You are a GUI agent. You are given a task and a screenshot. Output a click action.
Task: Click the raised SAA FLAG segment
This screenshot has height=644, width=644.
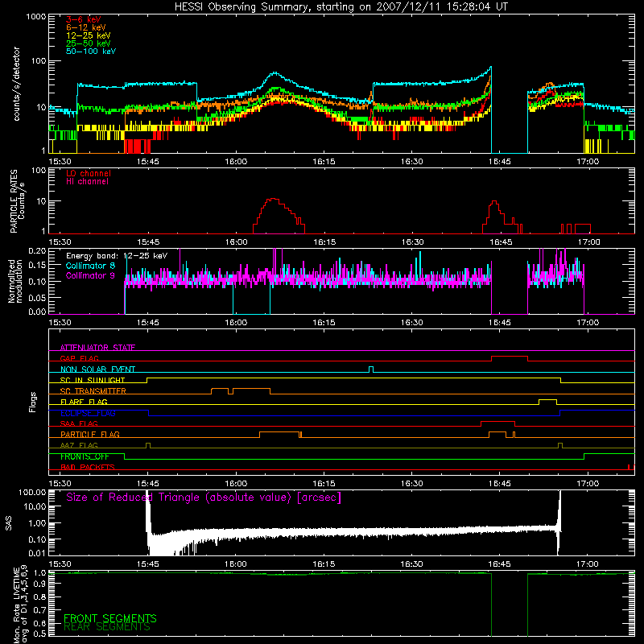[x=497, y=422]
